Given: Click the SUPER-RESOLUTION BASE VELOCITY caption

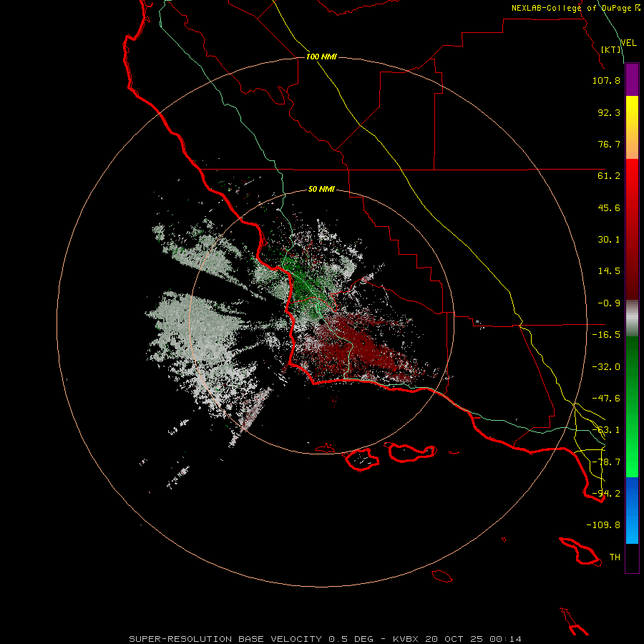Looking at the screenshot, I should coord(326,639).
